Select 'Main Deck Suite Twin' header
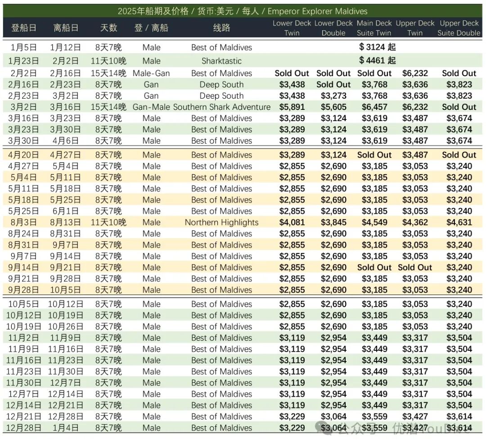The image size is (486, 448). tap(374, 28)
